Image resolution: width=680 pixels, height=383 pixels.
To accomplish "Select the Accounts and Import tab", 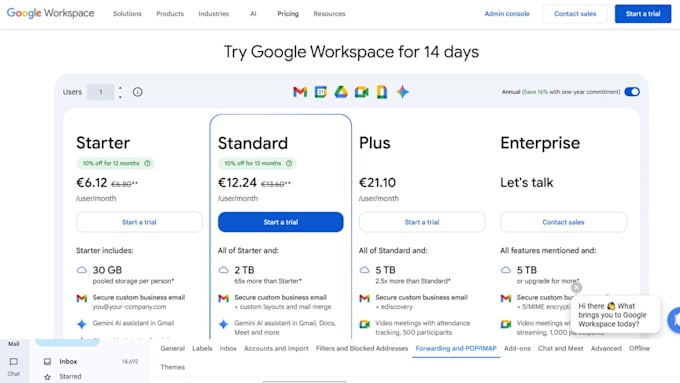I will point(276,348).
